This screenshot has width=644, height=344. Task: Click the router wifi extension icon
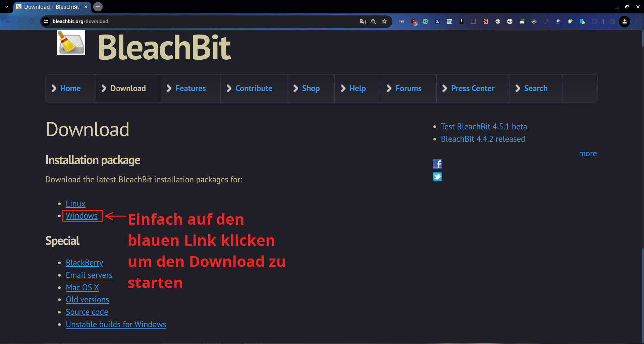[522, 21]
